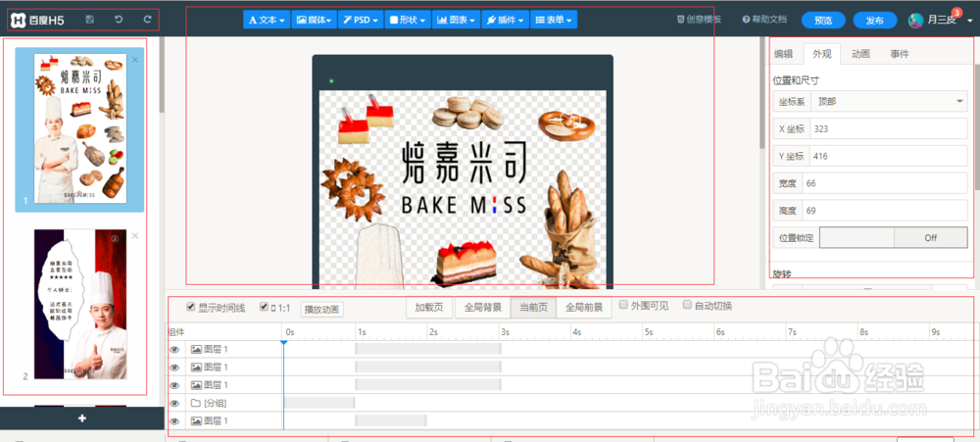980x442 pixels.
Task: Select page 1 thumbnail
Action: coord(80,128)
